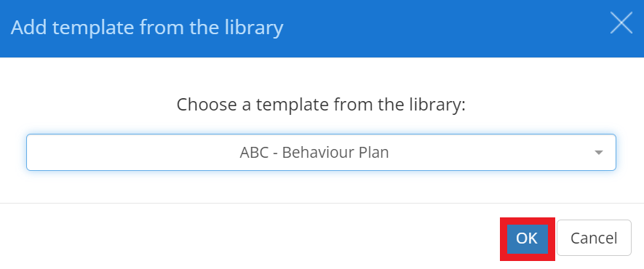Close the Add template dialog with X
Viewport: 644px width, 269px height.
621,23
